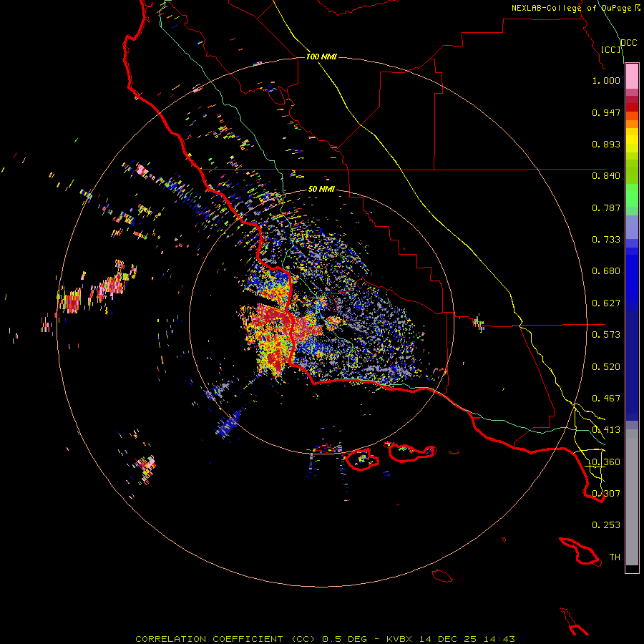Click the 0.360 scale value
644x644 pixels.
[606, 462]
